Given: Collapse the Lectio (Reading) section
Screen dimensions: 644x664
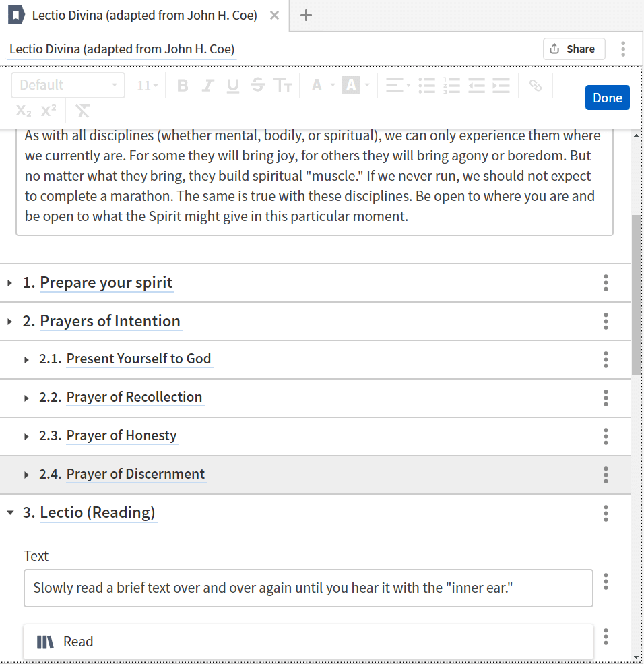Looking at the screenshot, I should click(9, 513).
